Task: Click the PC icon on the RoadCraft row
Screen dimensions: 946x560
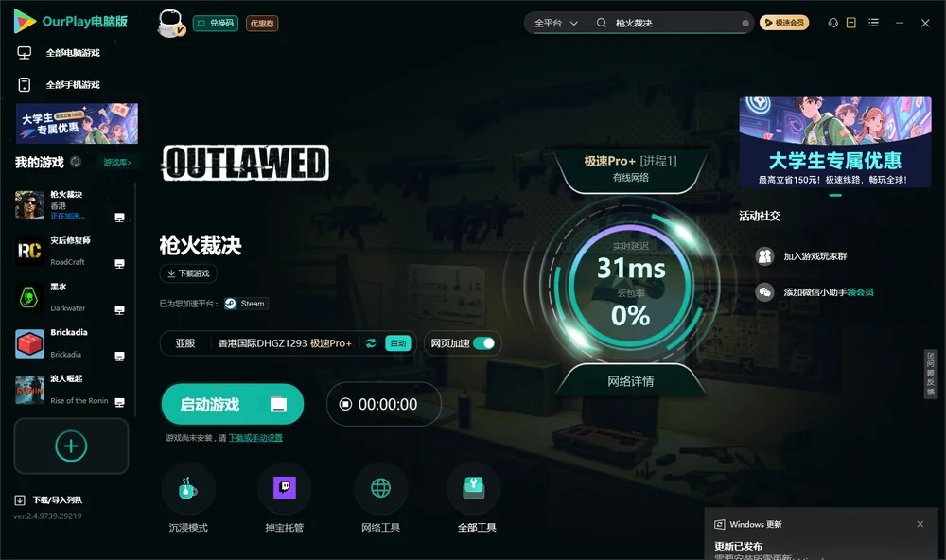Action: (119, 264)
